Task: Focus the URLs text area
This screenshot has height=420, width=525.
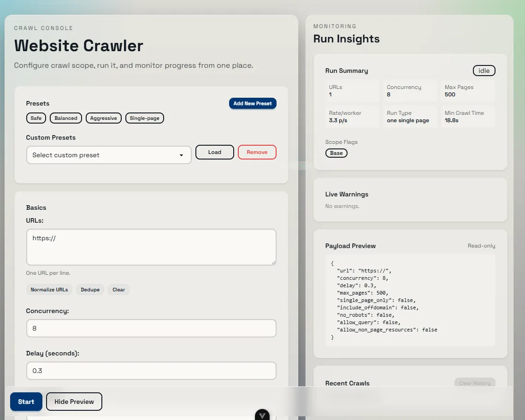Action: pyautogui.click(x=151, y=247)
